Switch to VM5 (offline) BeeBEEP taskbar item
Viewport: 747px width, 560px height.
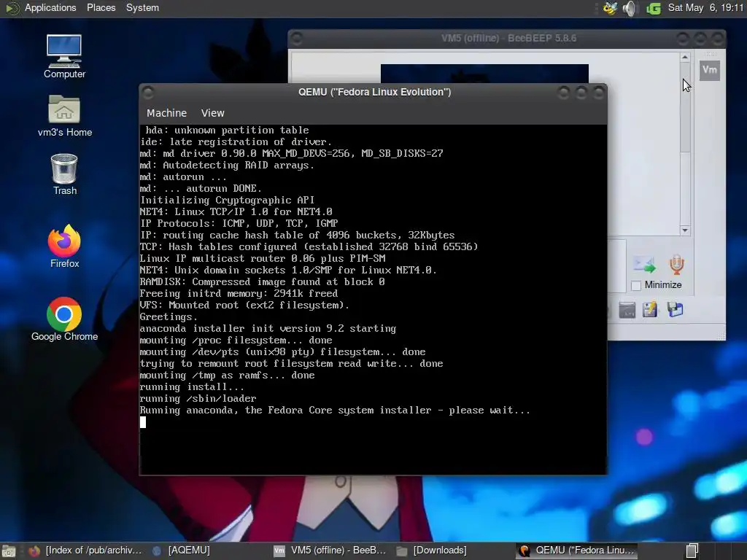tap(330, 551)
